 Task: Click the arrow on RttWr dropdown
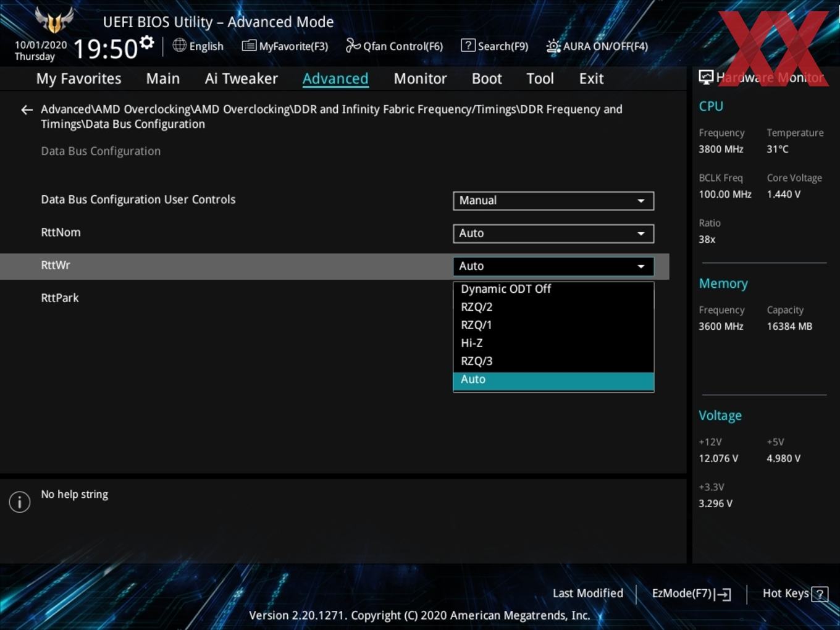[x=641, y=266]
